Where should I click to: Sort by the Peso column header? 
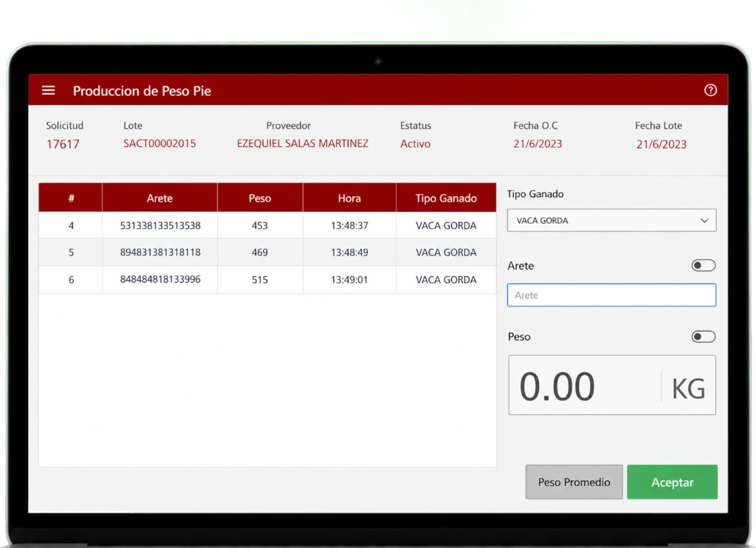click(260, 198)
